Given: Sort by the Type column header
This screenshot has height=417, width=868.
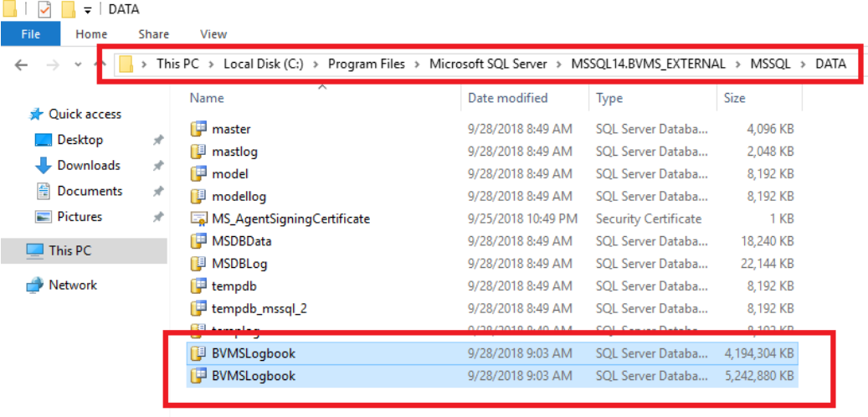Looking at the screenshot, I should tap(609, 99).
